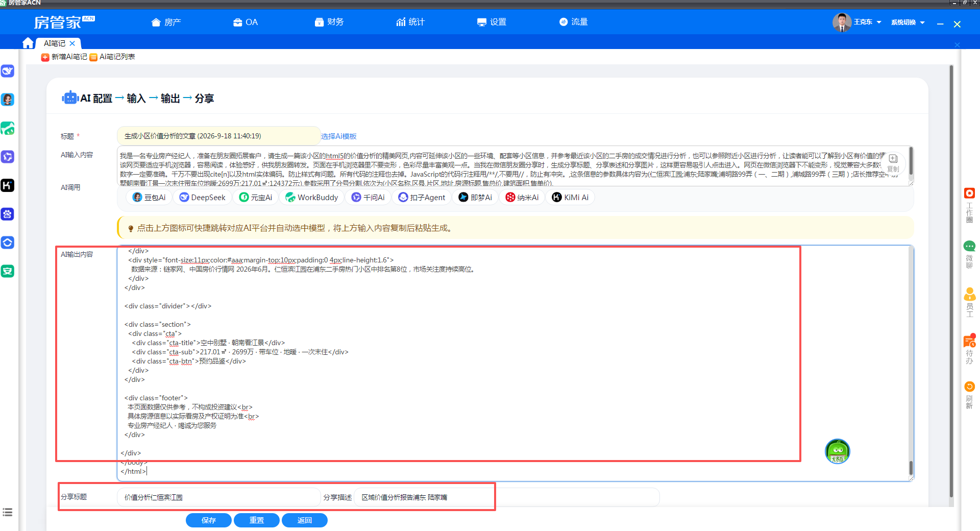The width and height of the screenshot is (980, 531).
Task: Click the 保存 button
Action: (x=209, y=520)
